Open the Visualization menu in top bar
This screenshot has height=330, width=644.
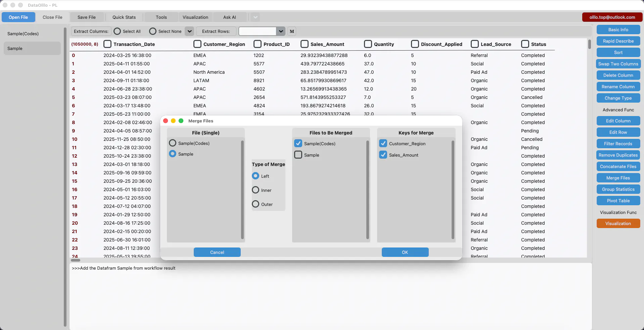[195, 17]
